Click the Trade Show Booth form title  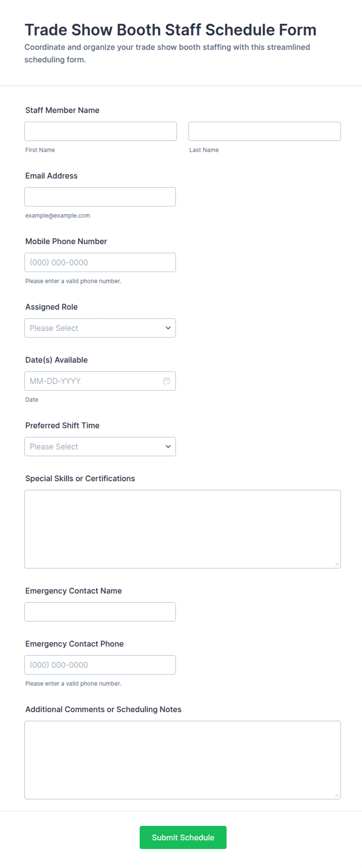pos(170,30)
